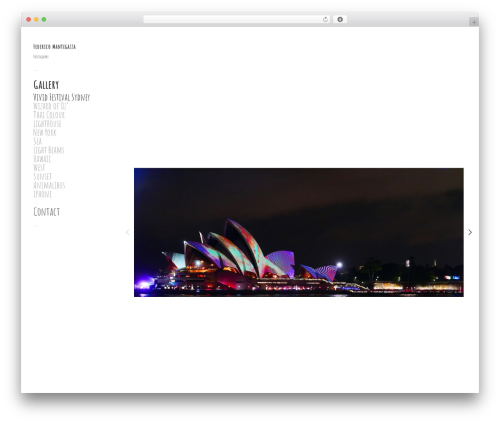Close window with red button
This screenshot has width=500, height=423.
point(29,19)
